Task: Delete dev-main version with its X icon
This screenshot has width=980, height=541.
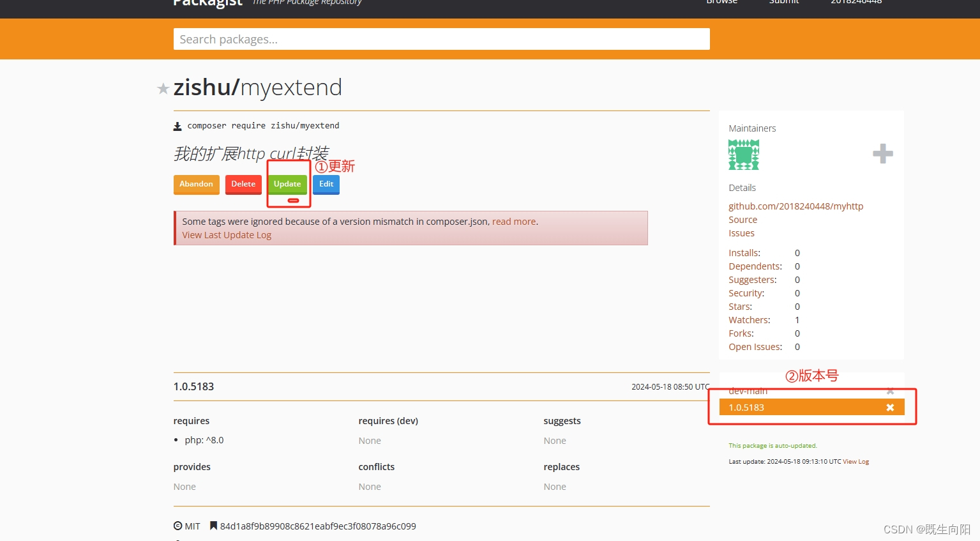Action: [890, 391]
